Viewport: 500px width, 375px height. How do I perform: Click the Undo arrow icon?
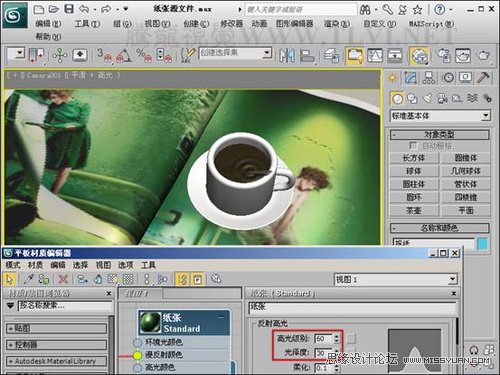point(84,9)
